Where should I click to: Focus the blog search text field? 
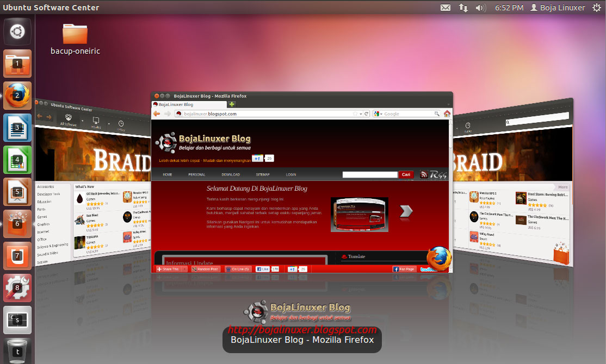coord(370,174)
